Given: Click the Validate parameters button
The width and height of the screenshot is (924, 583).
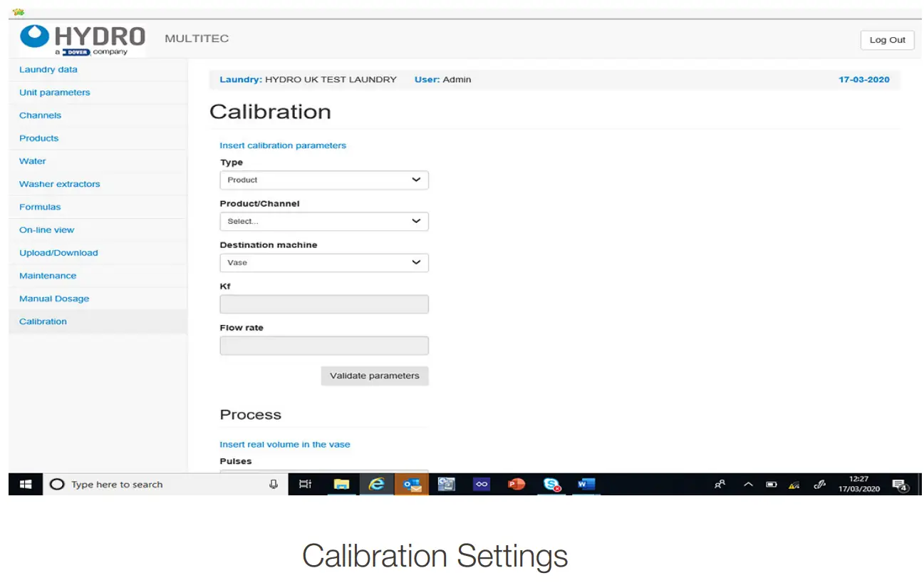Looking at the screenshot, I should pos(375,376).
